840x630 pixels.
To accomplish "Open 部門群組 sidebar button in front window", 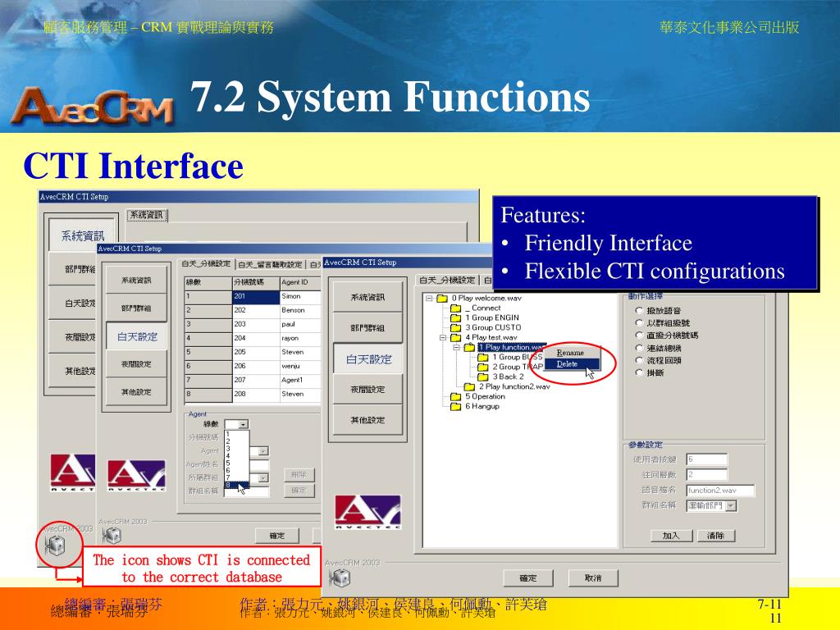I will tap(367, 328).
